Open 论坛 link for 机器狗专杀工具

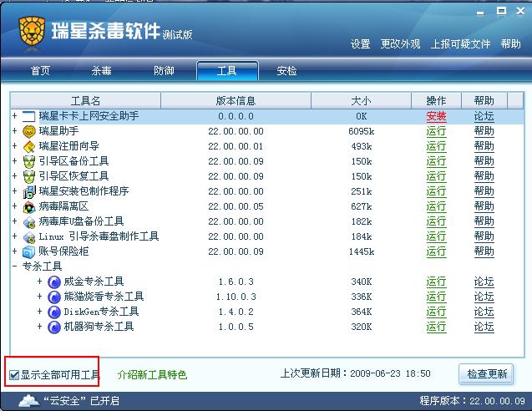point(484,327)
